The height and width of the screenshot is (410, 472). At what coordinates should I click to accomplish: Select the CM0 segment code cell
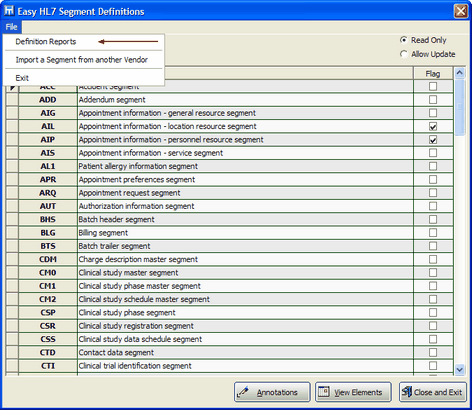click(x=48, y=273)
